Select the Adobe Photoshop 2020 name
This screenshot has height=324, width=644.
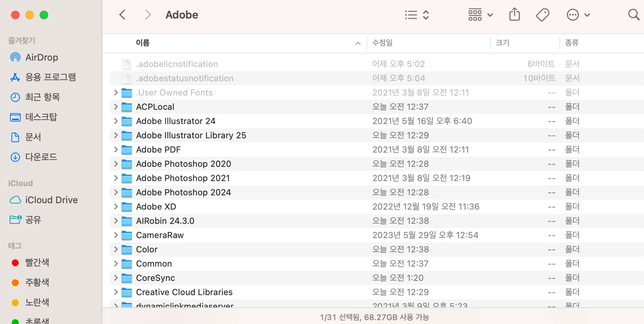coord(183,164)
